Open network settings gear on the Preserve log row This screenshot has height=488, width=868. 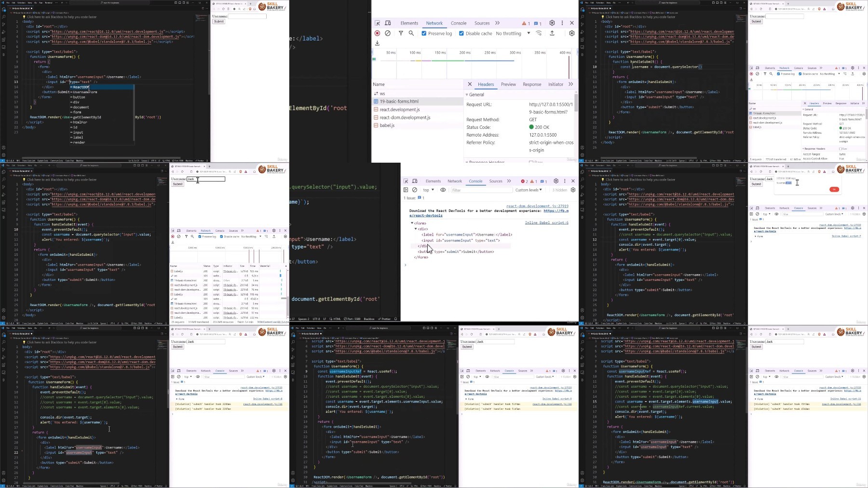572,33
